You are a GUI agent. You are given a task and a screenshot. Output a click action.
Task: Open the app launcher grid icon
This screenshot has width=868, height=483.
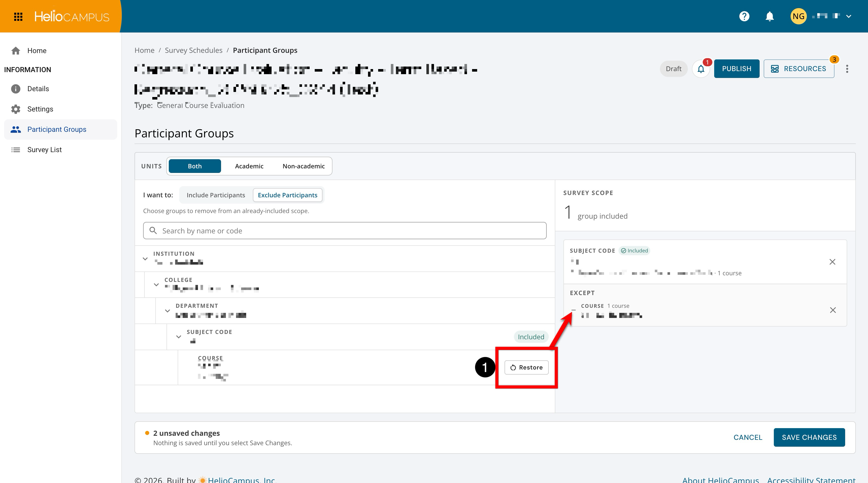click(18, 17)
